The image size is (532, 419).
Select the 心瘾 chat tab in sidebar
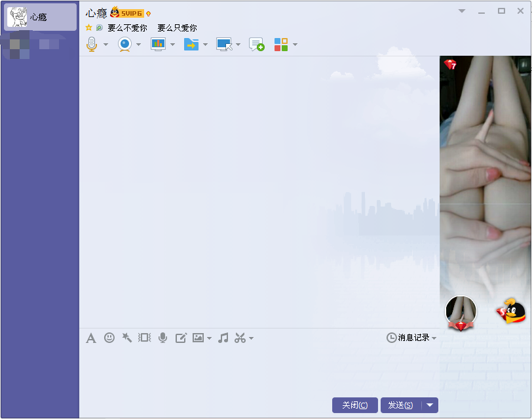(x=40, y=17)
